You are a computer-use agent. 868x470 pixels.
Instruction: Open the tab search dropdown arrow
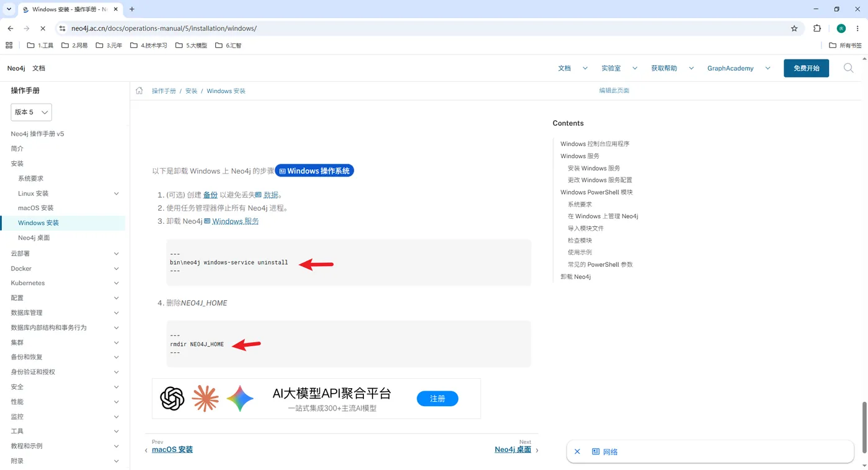(x=9, y=9)
